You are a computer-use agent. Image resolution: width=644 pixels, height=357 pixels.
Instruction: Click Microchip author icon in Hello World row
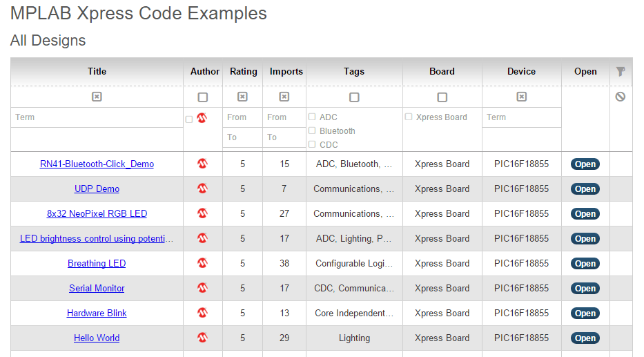(202, 338)
